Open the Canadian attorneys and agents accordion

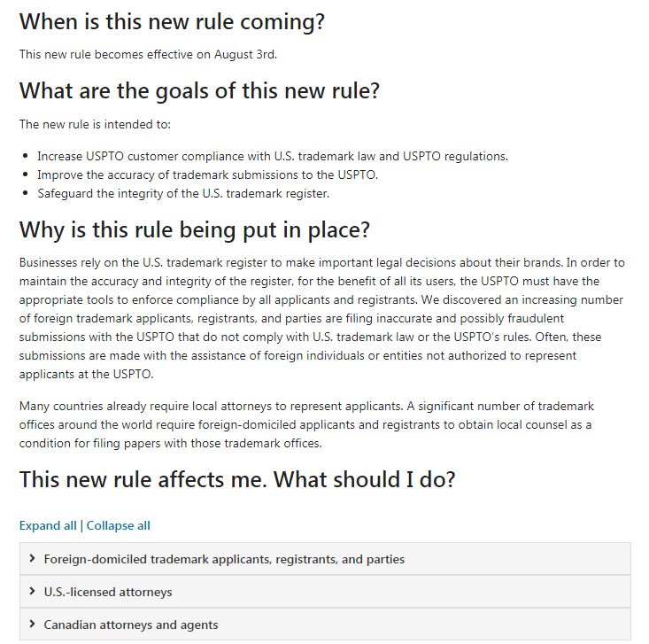click(131, 625)
